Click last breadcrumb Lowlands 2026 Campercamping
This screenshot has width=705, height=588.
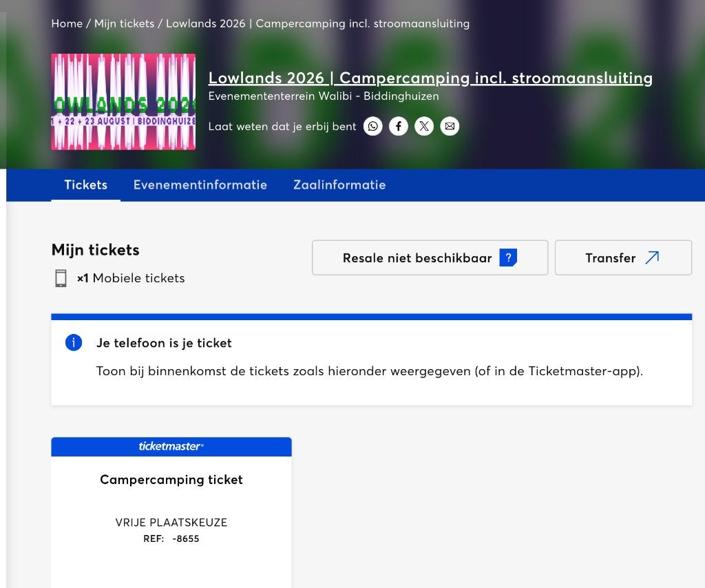(x=317, y=23)
